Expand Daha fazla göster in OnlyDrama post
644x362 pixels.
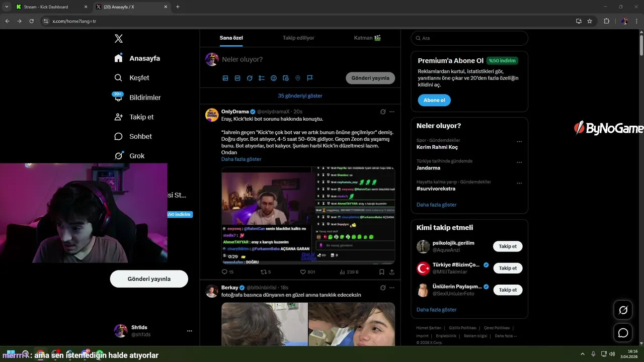(x=241, y=159)
